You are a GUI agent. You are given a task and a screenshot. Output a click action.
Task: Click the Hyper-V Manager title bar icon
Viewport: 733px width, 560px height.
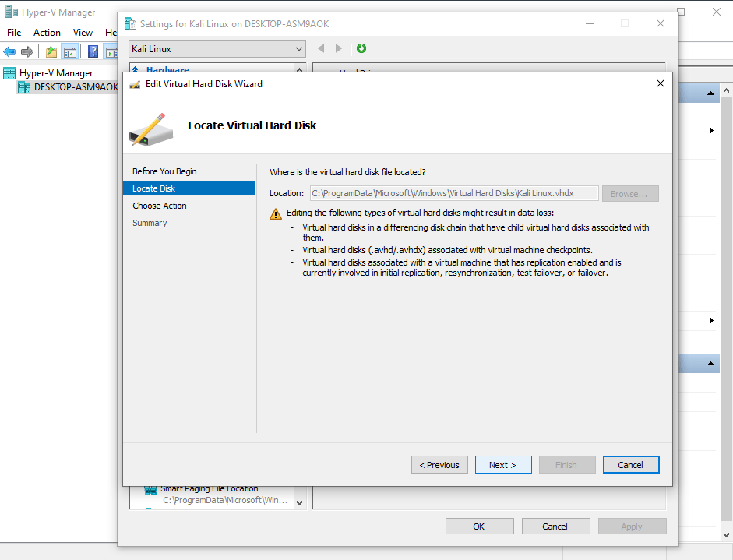point(11,12)
